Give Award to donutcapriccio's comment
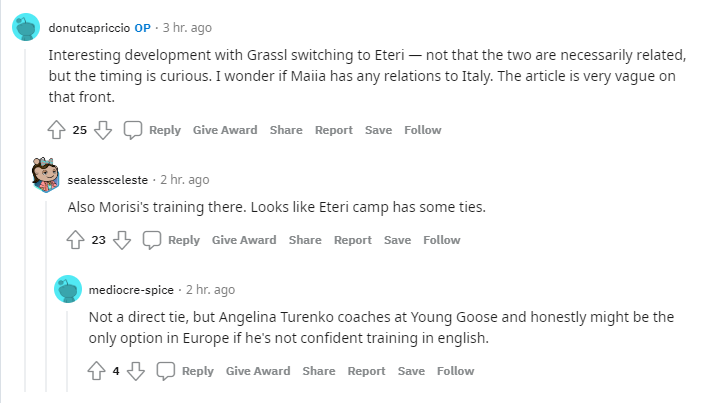 pos(224,130)
